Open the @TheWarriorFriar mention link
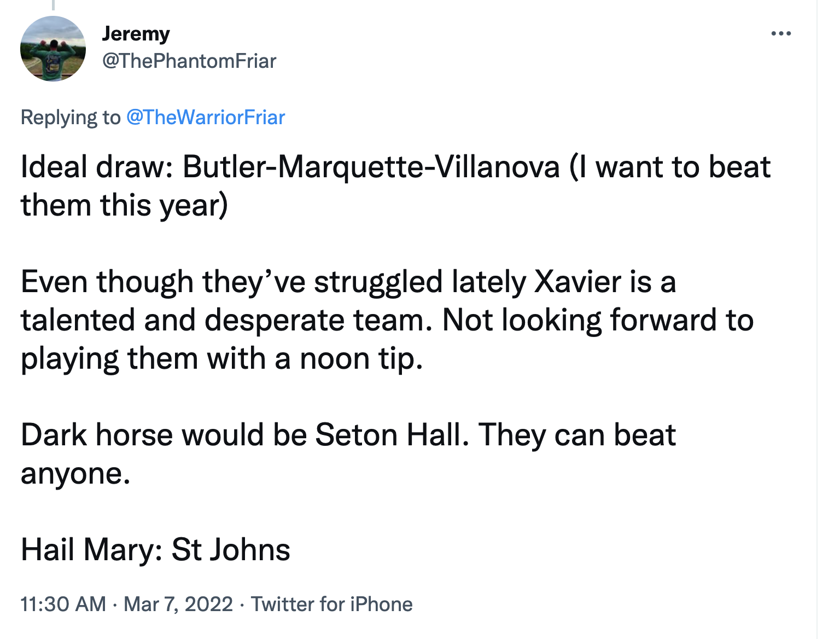 (206, 118)
